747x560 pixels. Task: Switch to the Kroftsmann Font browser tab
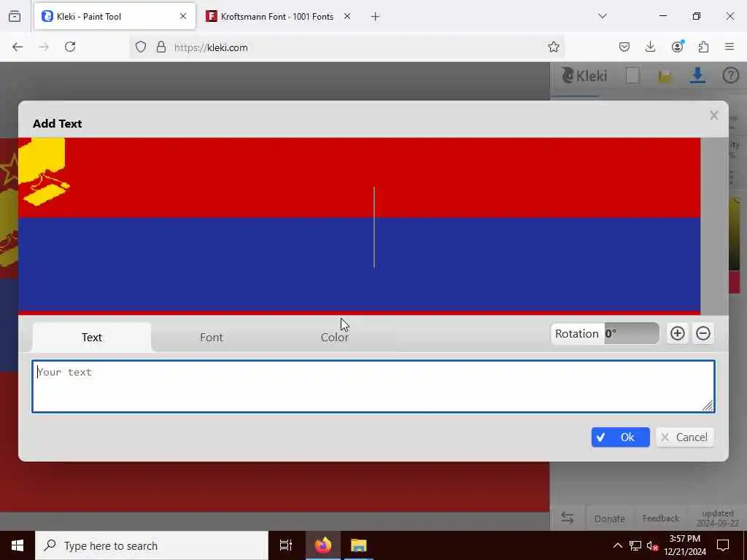tap(276, 16)
